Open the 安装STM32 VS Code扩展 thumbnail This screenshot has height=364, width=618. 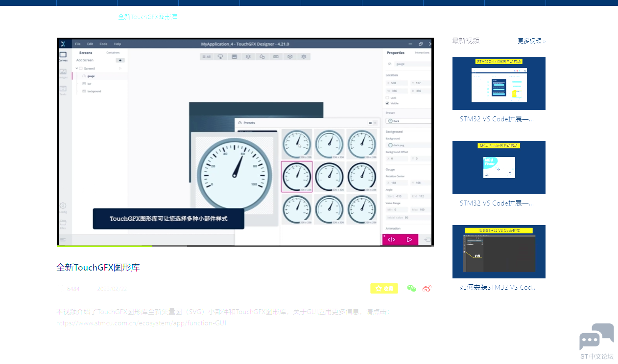click(x=499, y=251)
